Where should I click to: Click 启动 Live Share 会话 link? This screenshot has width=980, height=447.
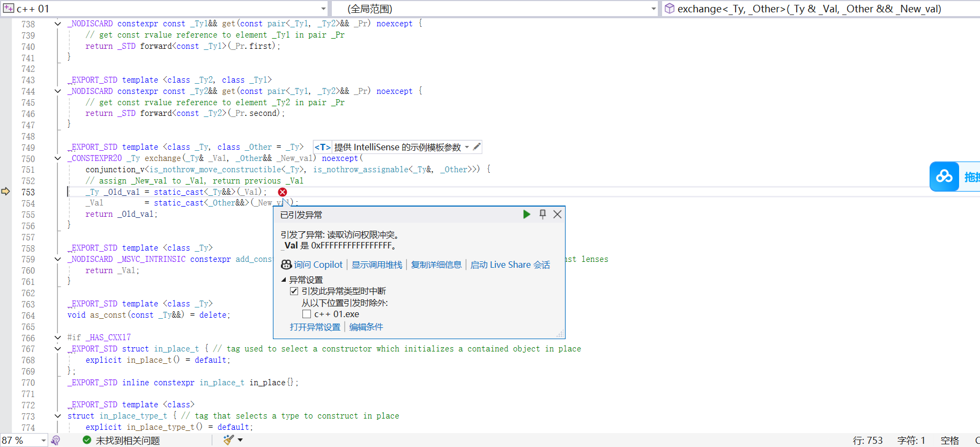(510, 265)
